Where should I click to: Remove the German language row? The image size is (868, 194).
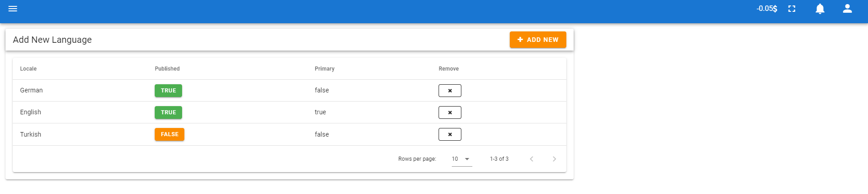coord(450,91)
